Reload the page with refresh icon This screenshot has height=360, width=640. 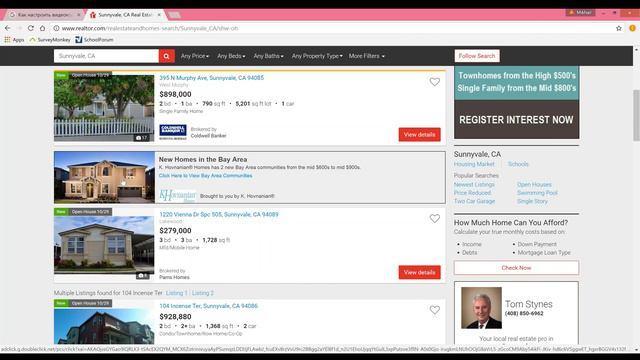(31, 28)
